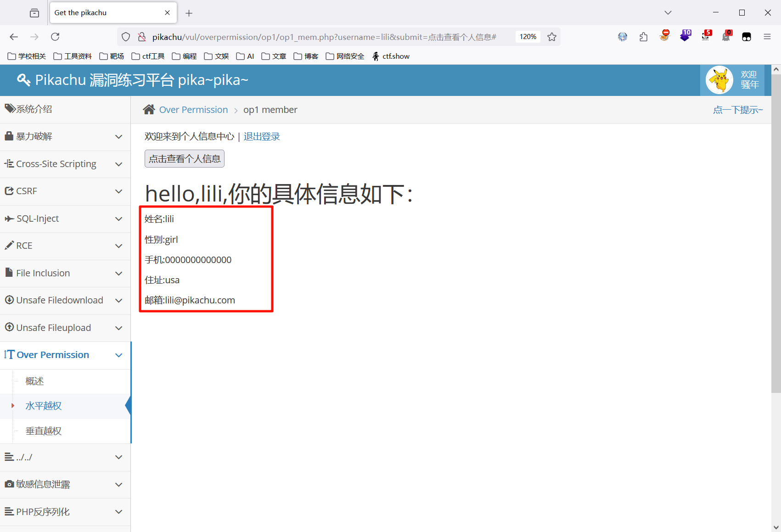Screen dimensions: 781x532
Task: Click the Pikachu avatar image
Action: pos(719,80)
